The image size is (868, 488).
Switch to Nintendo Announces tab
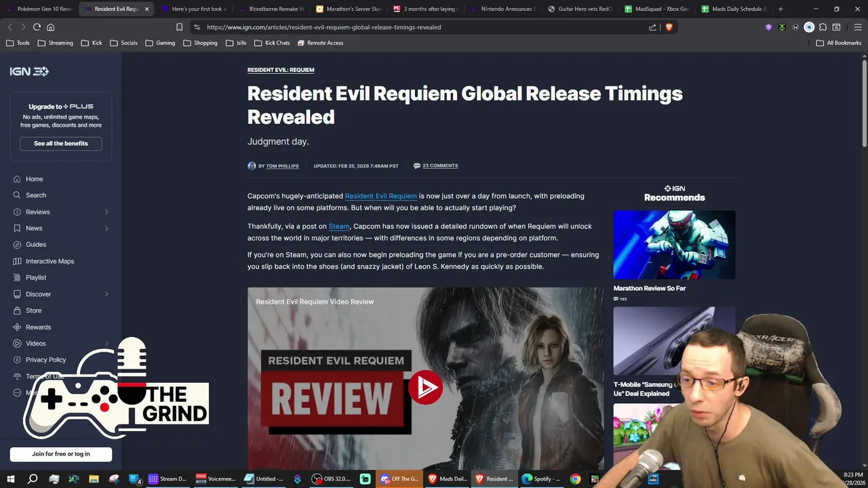tap(503, 9)
